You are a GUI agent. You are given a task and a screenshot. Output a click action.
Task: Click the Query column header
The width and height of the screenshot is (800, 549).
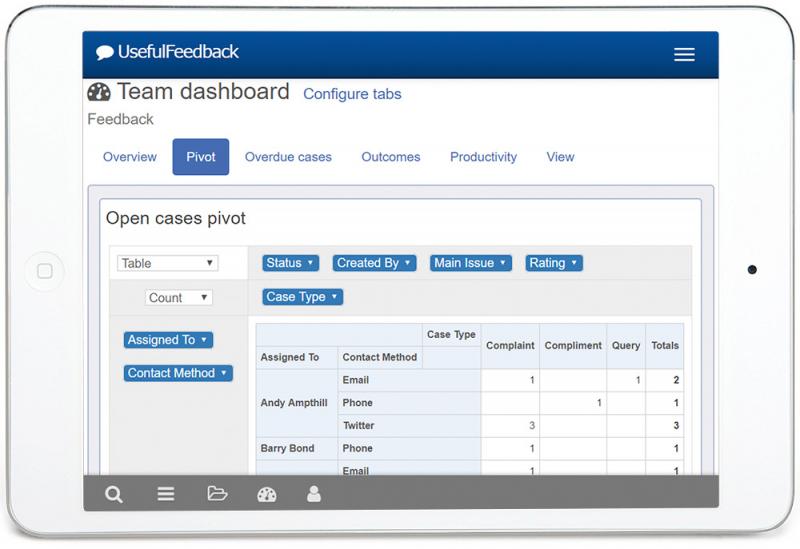pos(626,345)
